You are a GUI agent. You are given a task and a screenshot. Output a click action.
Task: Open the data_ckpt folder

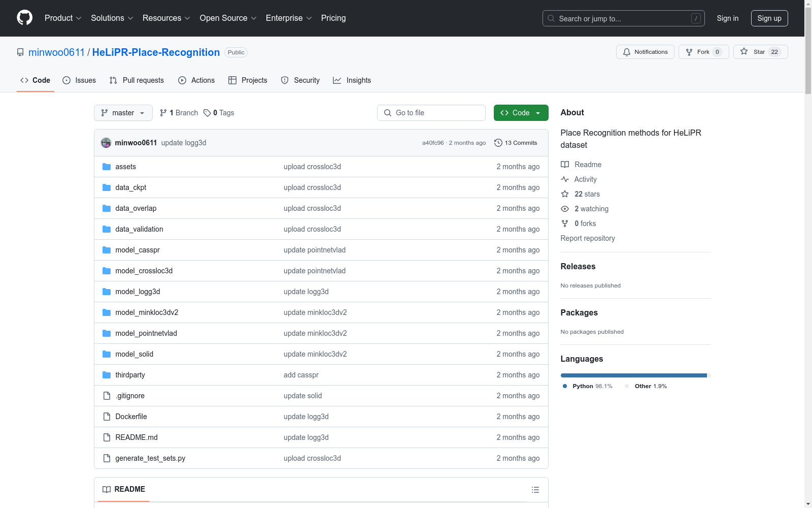(131, 187)
